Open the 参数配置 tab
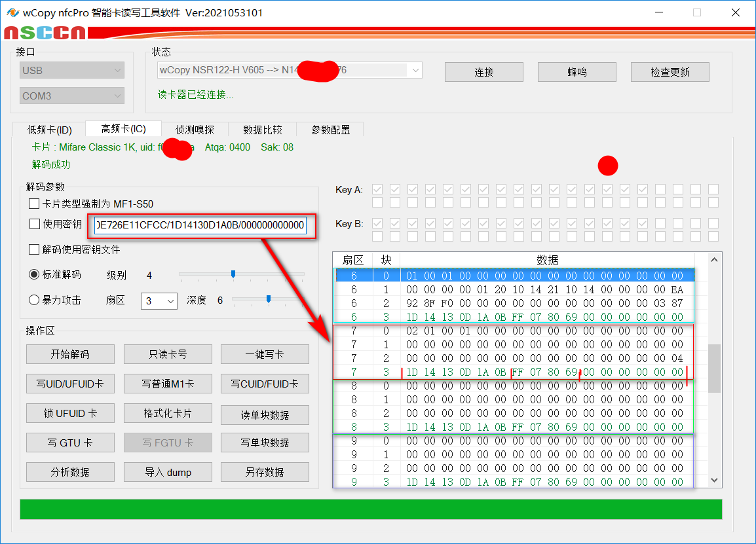This screenshot has width=756, height=544. (330, 130)
